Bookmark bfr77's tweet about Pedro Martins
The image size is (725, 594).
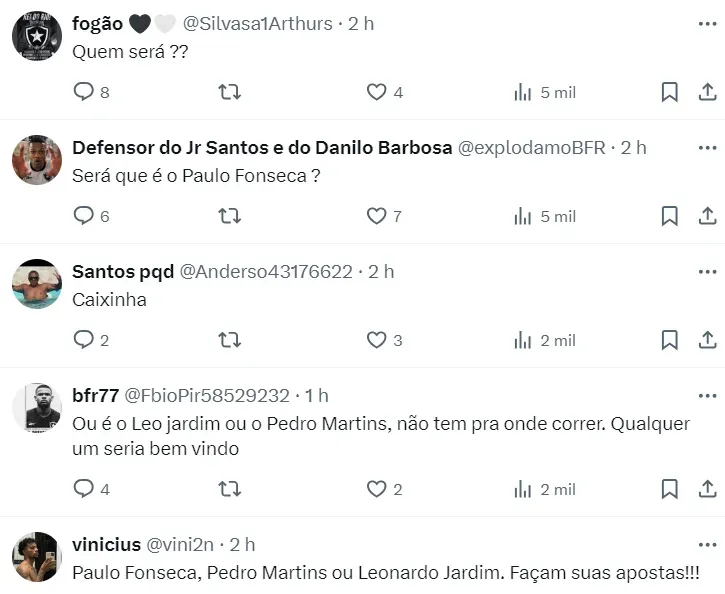(x=669, y=489)
